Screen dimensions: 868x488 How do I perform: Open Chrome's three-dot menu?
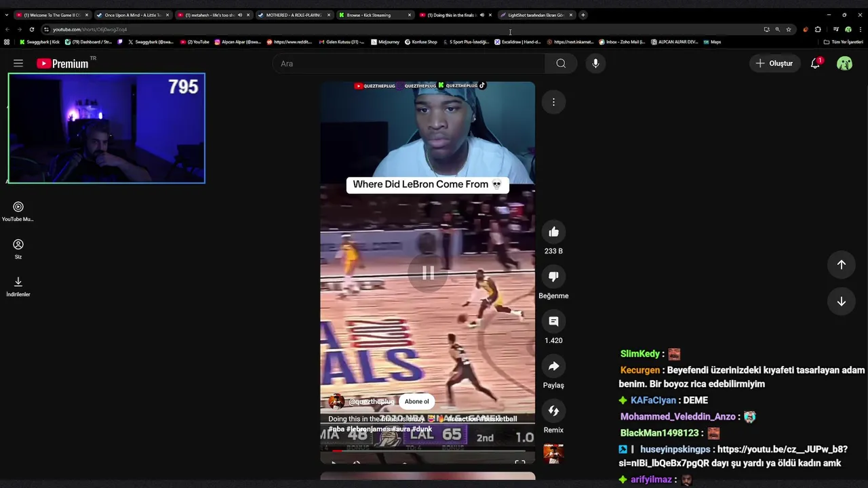859,29
